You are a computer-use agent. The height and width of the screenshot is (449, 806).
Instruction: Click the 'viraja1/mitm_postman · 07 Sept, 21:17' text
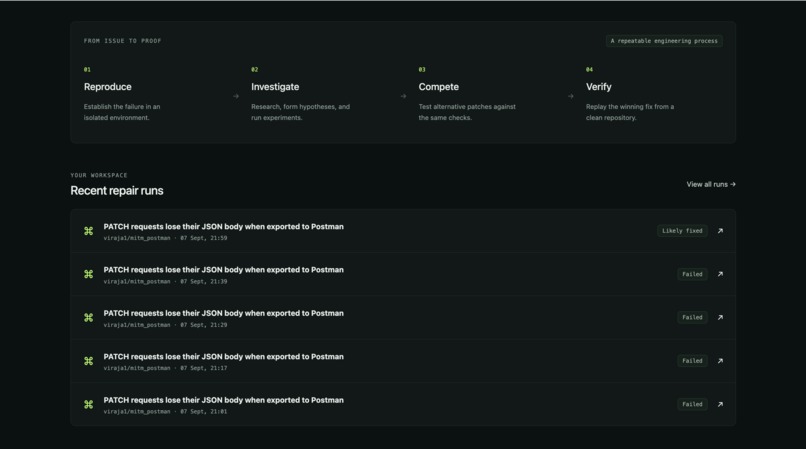(x=165, y=368)
